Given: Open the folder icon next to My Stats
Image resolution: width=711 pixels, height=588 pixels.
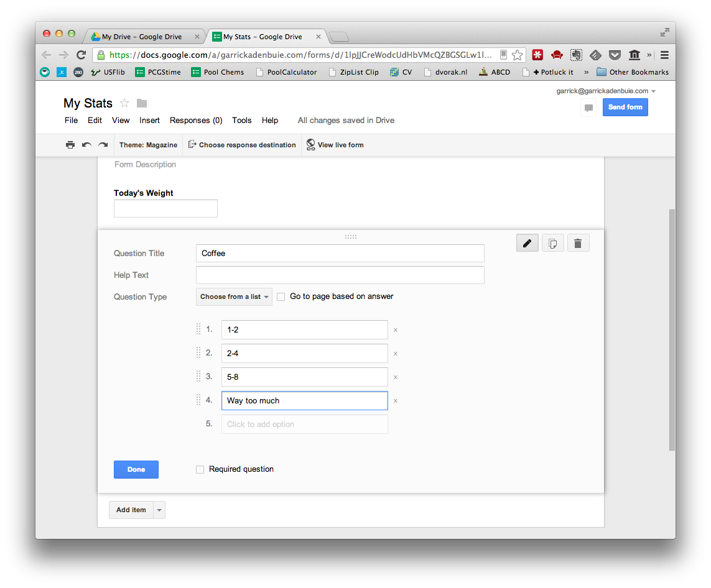Looking at the screenshot, I should (x=142, y=103).
